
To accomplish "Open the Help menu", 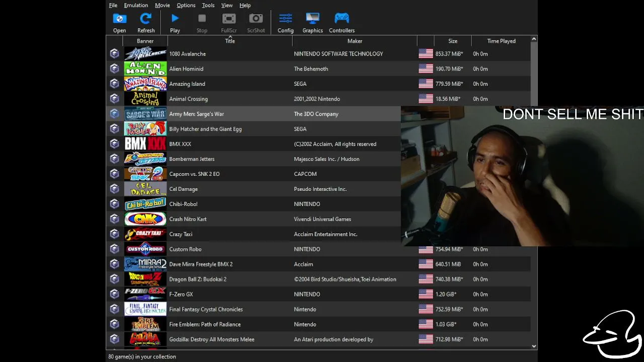I will tap(245, 5).
